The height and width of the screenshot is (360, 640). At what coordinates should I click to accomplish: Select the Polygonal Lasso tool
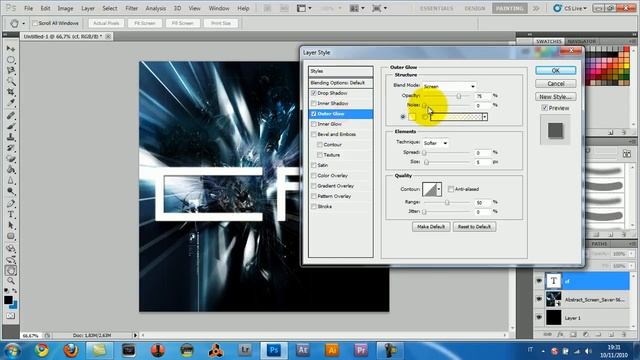coord(11,70)
